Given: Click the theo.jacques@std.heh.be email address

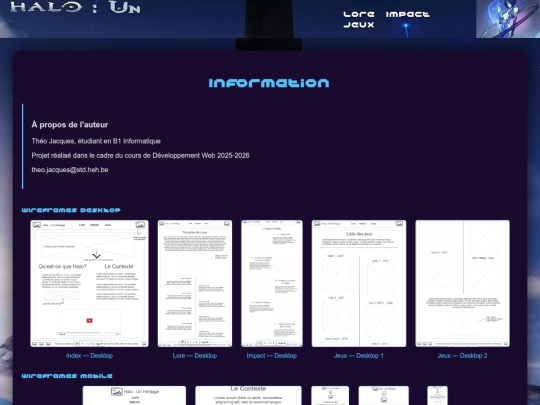Looking at the screenshot, I should 70,170.
